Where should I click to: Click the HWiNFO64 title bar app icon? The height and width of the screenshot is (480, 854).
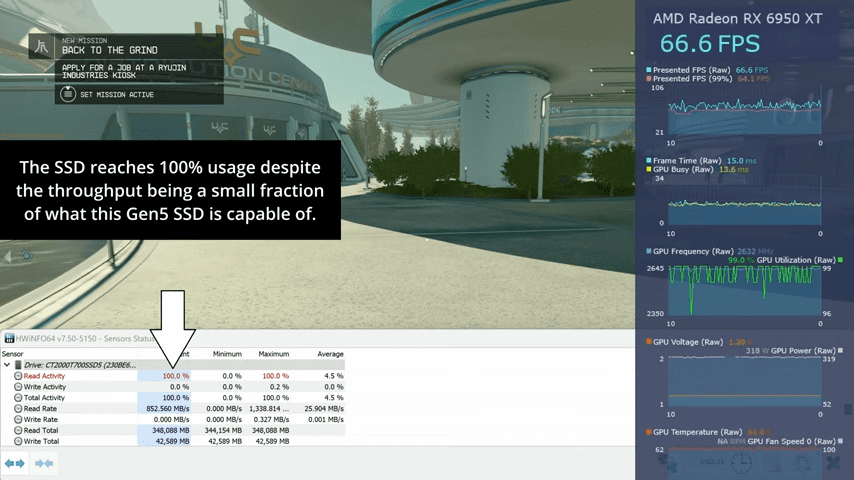9,338
